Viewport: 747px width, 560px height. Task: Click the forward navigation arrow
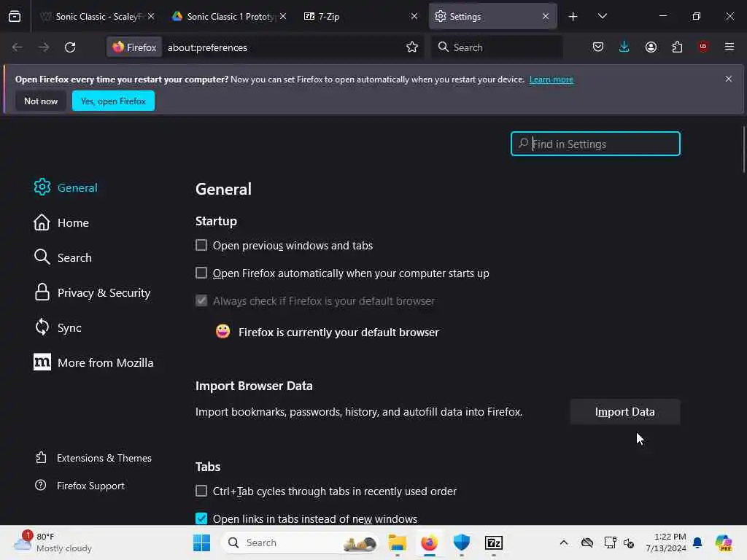44,47
